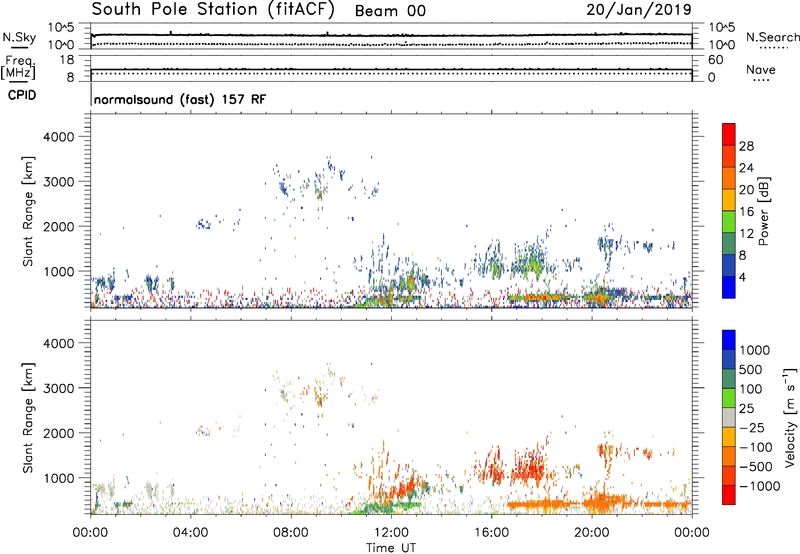Pick the red top segment of Power colorbar

click(729, 135)
